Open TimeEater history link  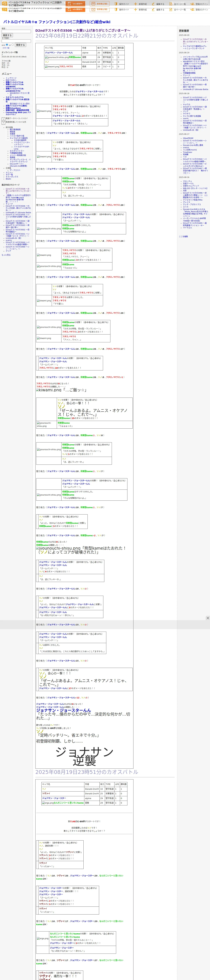point(188,152)
